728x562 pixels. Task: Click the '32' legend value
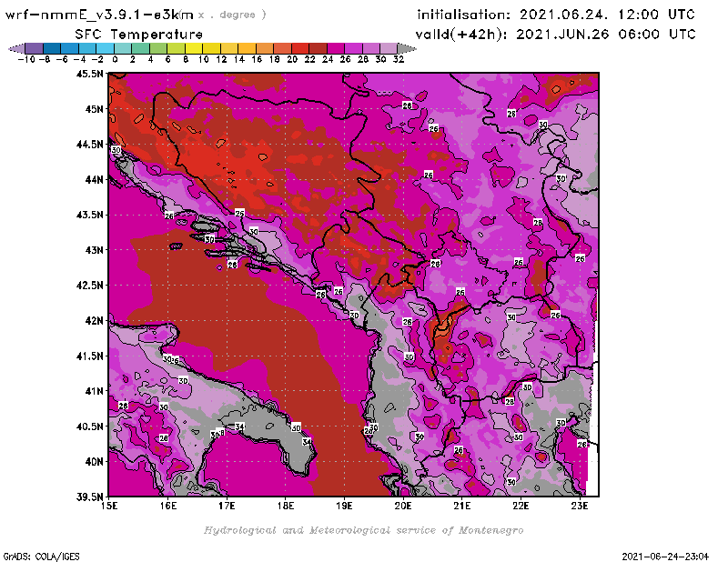point(399,59)
